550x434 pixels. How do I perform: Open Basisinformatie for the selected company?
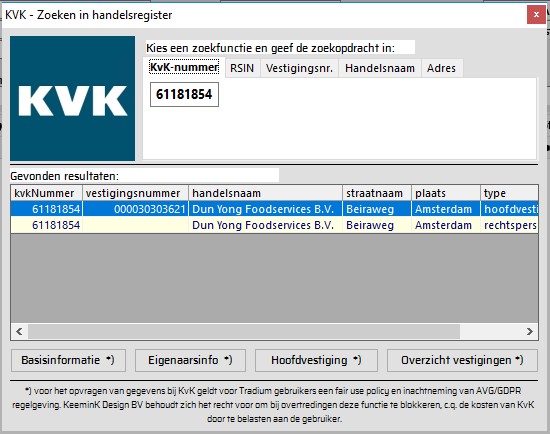68,360
